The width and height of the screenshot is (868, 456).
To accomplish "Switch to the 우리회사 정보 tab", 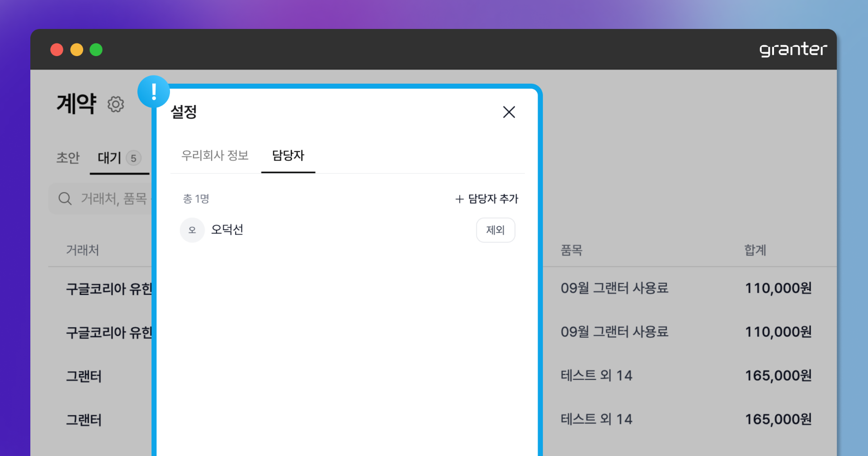I will click(x=215, y=156).
